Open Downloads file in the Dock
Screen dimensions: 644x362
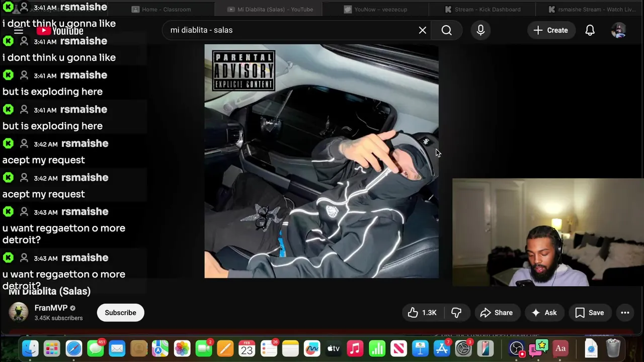coord(591,348)
